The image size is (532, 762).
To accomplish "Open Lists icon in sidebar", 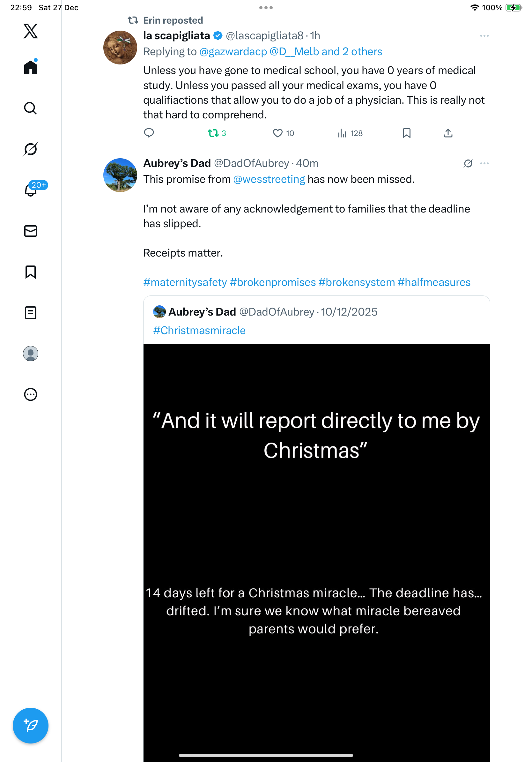I will pyautogui.click(x=31, y=313).
